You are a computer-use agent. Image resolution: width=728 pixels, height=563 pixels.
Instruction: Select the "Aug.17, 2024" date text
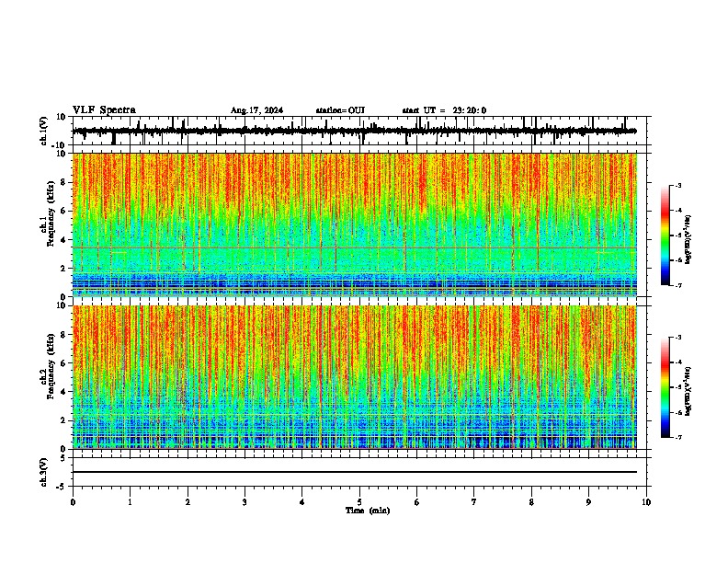point(256,110)
